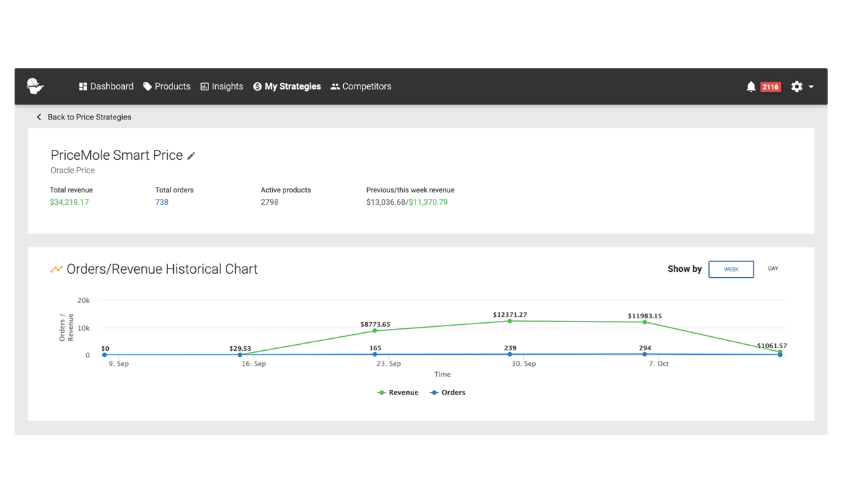Image resolution: width=843 pixels, height=504 pixels.
Task: Click the 16. Sep axis label
Action: tap(254, 364)
